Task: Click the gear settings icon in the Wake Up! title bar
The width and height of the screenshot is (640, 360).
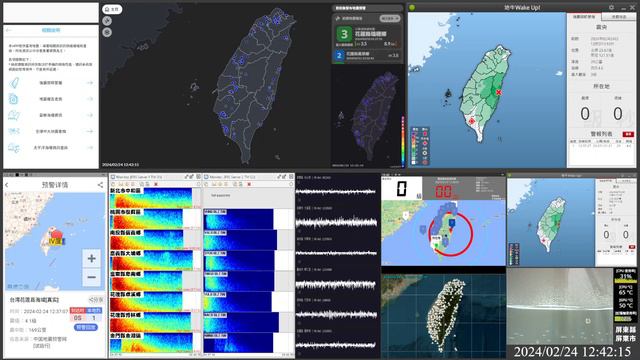Action: click(611, 7)
